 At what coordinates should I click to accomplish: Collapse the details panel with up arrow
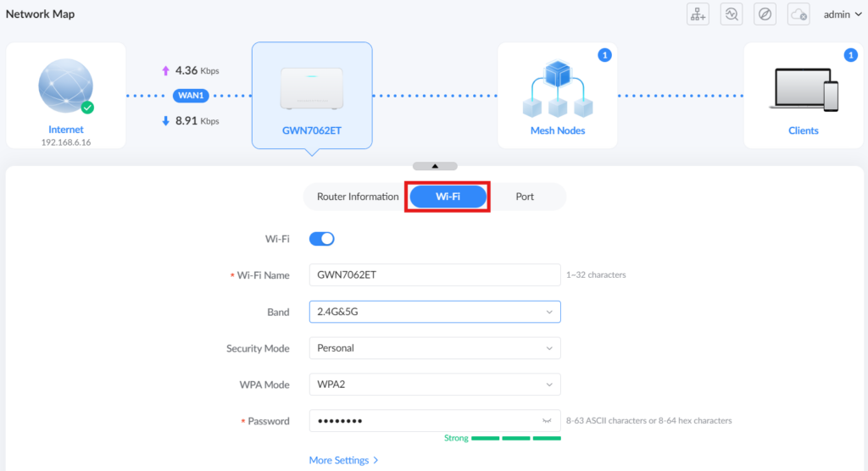(435, 166)
